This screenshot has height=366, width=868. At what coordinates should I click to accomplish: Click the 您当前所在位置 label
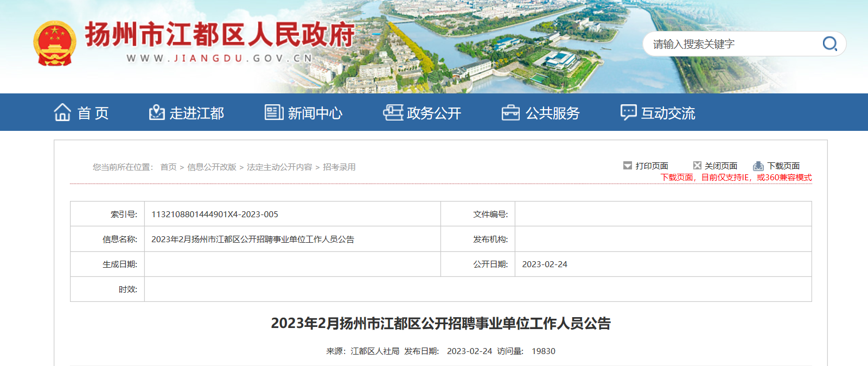123,167
